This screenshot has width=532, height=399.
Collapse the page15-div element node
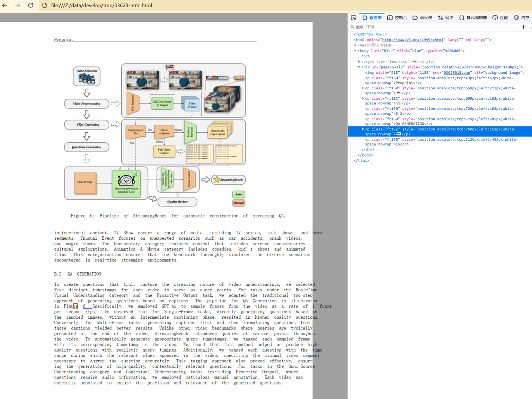pos(359,67)
